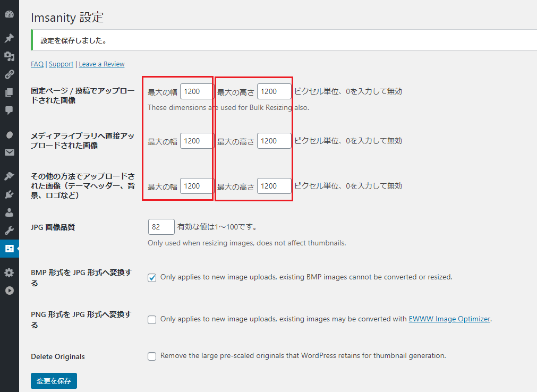Open the Plugins plug icon

point(9,194)
